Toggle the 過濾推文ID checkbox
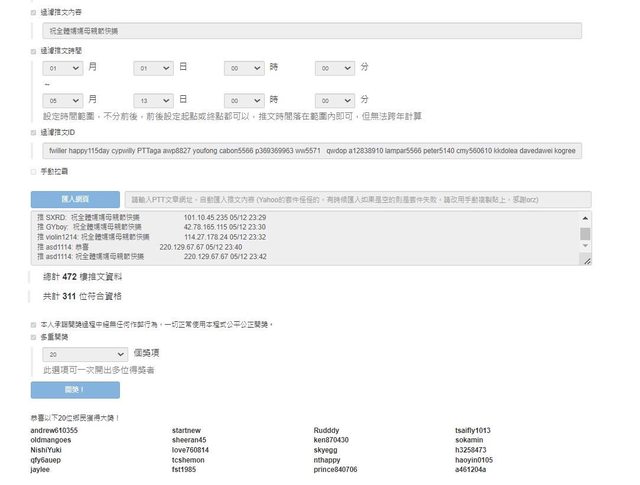 34,131
